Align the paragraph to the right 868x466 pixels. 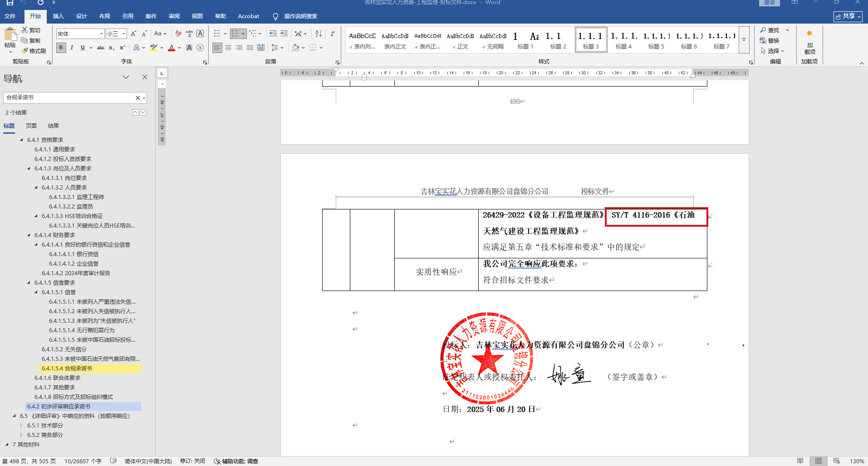point(239,48)
